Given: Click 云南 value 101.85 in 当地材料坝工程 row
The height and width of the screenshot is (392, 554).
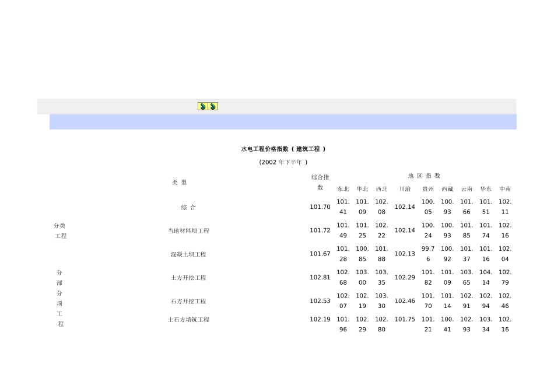Looking at the screenshot, I should point(467,230).
